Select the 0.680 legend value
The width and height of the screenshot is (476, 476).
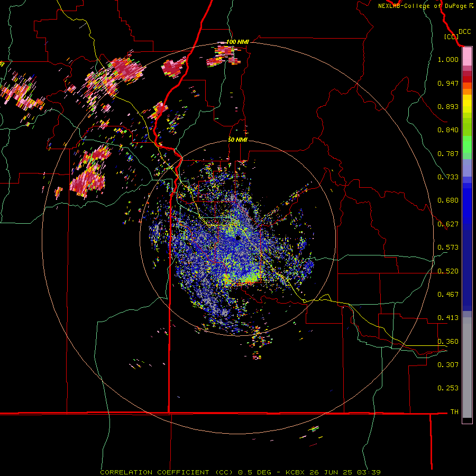(448, 200)
